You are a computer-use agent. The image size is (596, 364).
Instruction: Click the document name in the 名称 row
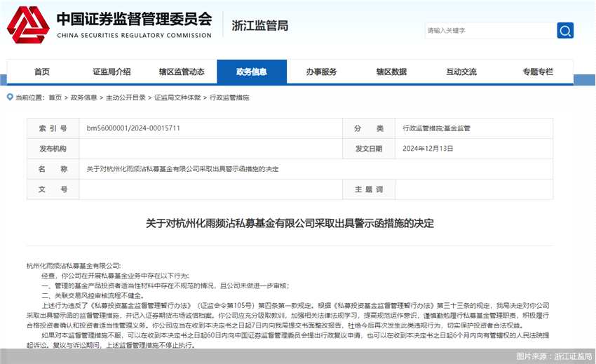[182, 169]
